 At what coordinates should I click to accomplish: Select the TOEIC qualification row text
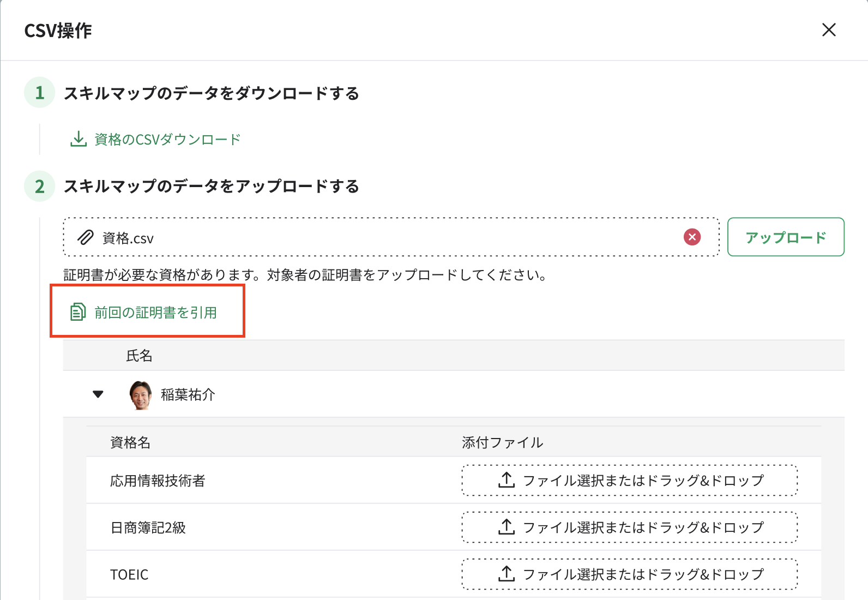pyautogui.click(x=129, y=575)
